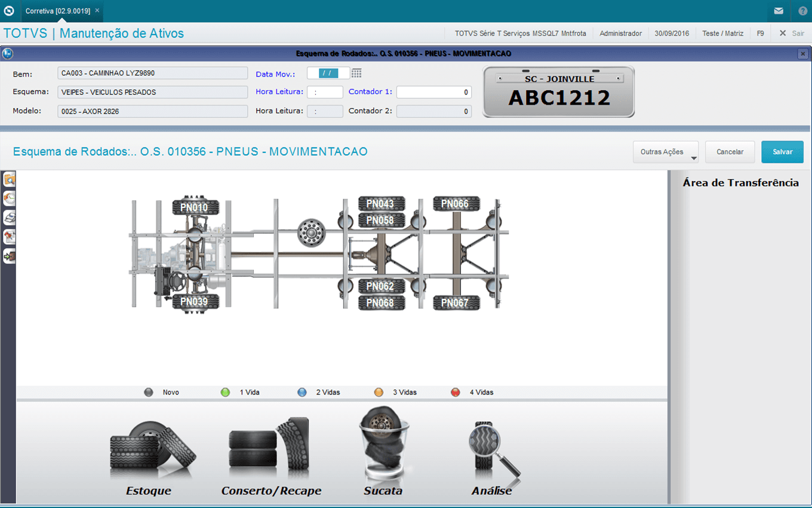Select the green 1 Vida legend marker
The width and height of the screenshot is (812, 508).
click(x=225, y=393)
